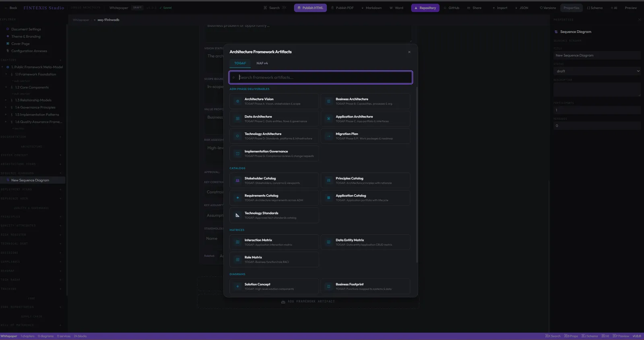Click the Application Architecture card icon
Viewport: 644px width, 340px height.
point(328,119)
